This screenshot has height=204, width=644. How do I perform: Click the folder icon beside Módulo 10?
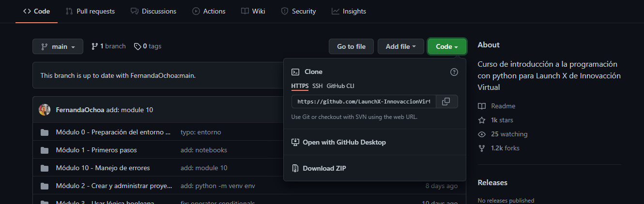click(45, 168)
